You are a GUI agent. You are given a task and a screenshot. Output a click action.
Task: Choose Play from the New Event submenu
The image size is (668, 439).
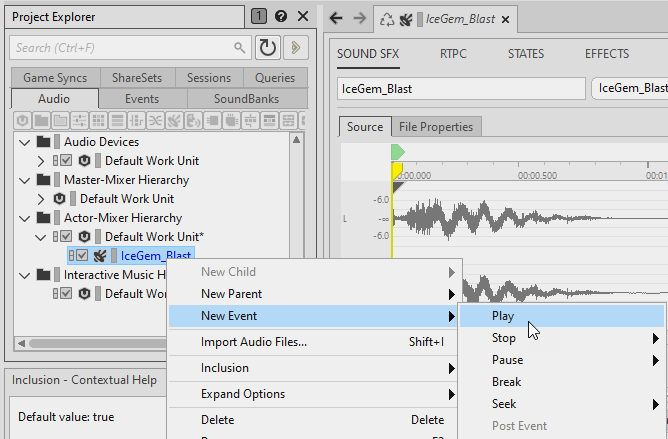point(503,316)
